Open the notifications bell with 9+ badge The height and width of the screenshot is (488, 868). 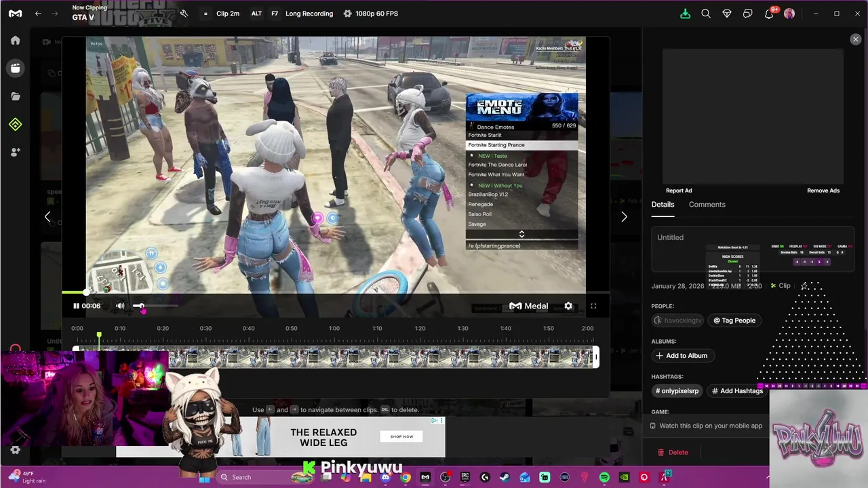point(769,14)
